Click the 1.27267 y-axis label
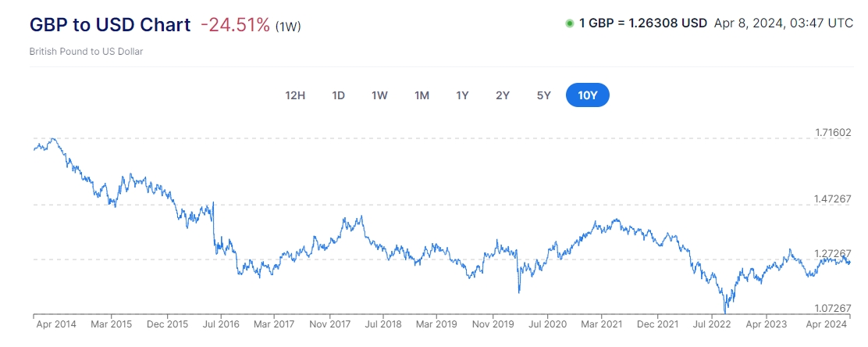868x347 pixels. click(831, 254)
